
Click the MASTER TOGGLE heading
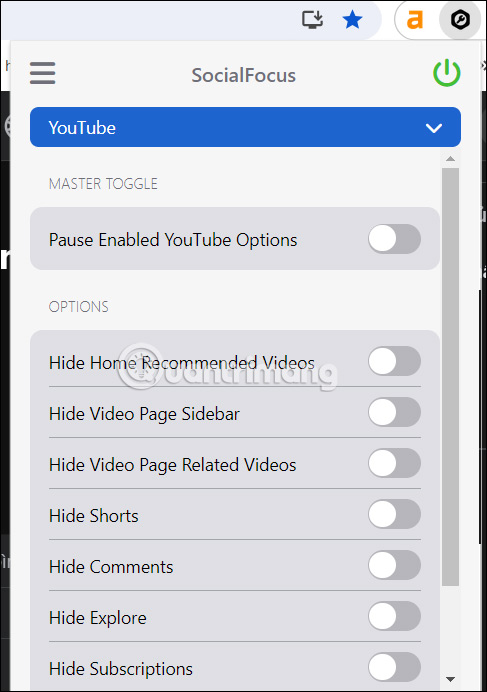(103, 184)
